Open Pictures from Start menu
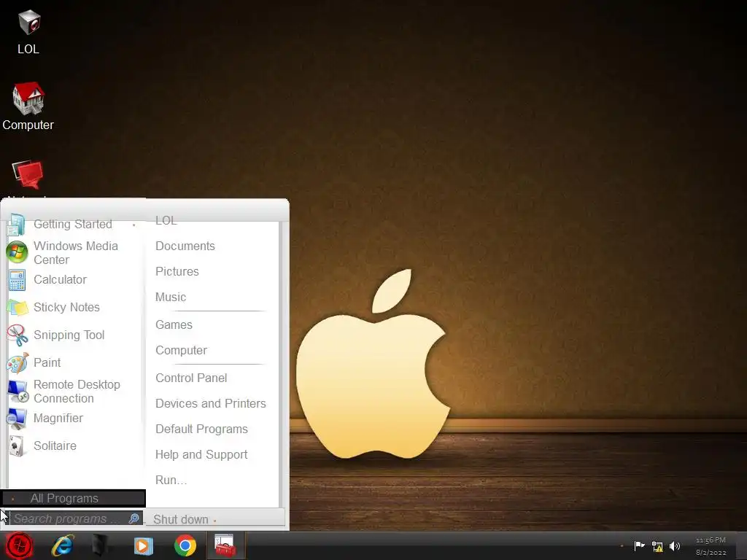 [x=177, y=271]
